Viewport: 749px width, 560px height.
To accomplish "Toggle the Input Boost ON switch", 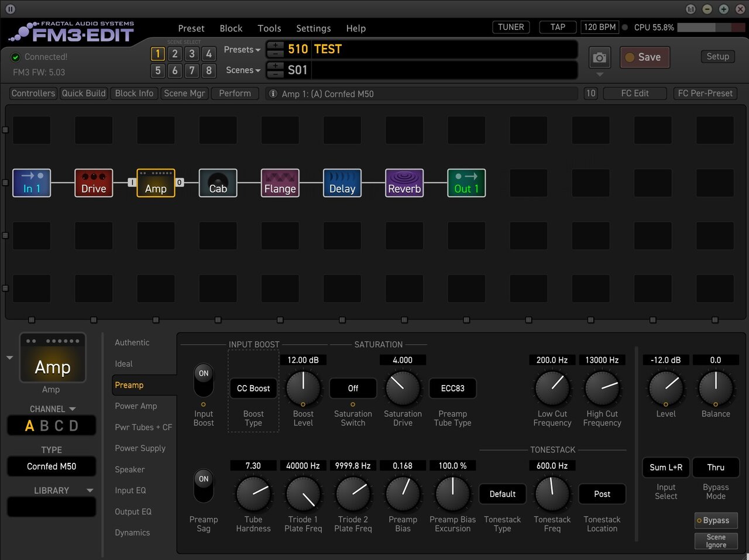I will point(204,380).
